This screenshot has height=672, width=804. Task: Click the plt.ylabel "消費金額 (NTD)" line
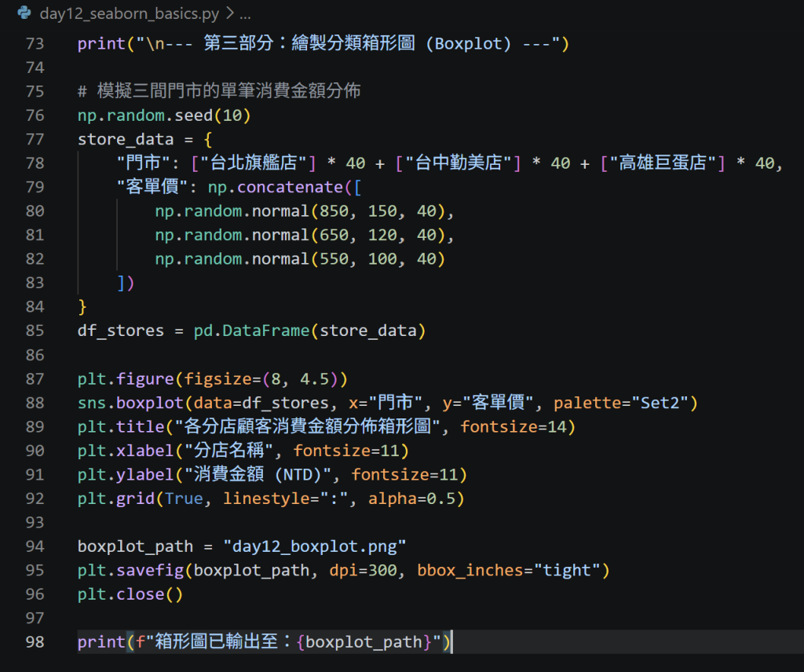pyautogui.click(x=272, y=474)
